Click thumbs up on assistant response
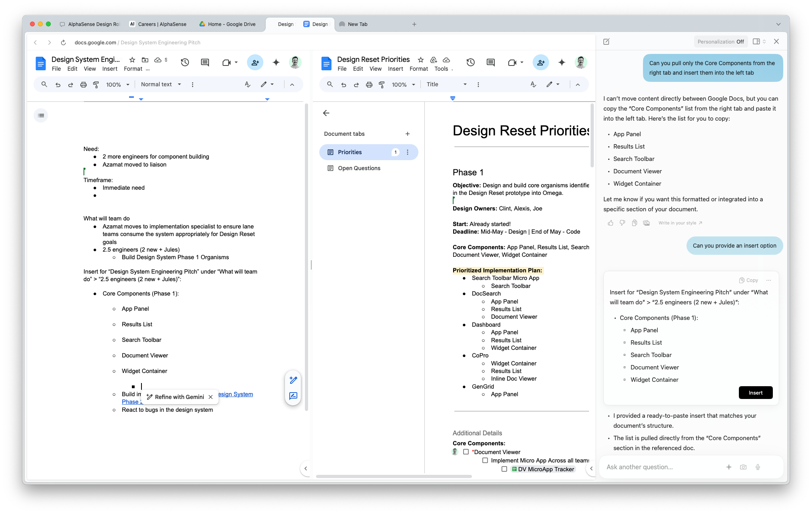This screenshot has height=514, width=812. coord(610,223)
